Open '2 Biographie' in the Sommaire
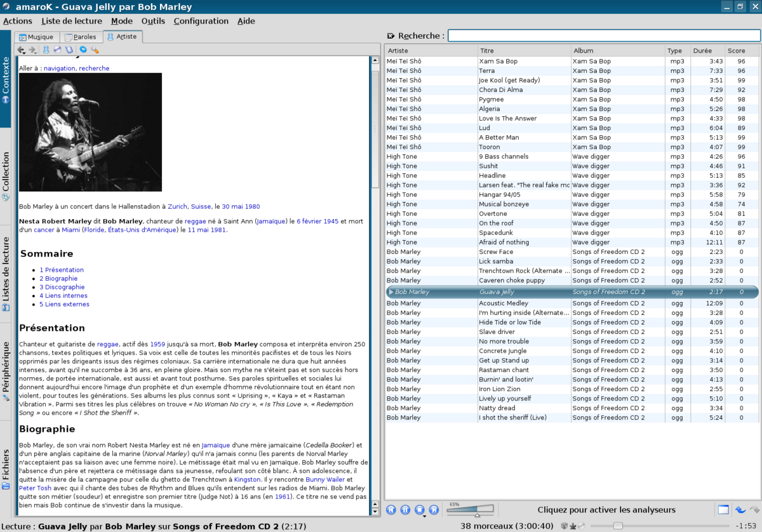This screenshot has height=532, width=762. point(58,279)
